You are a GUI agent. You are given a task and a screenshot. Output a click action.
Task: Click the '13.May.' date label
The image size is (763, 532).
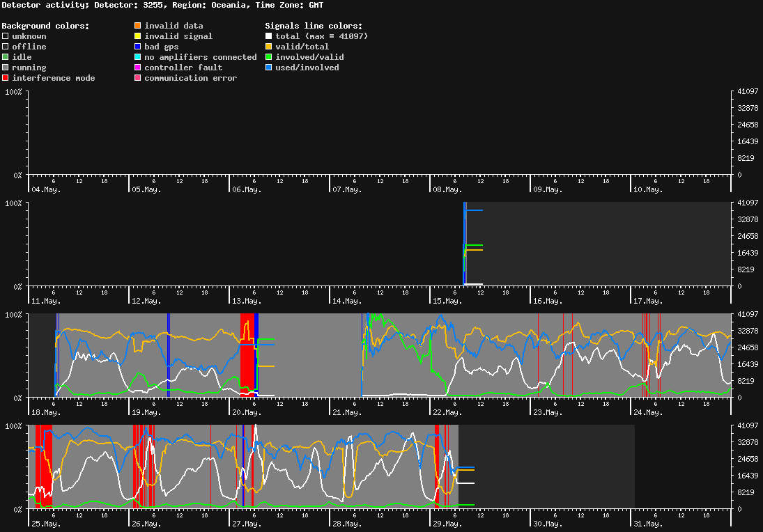click(x=247, y=301)
